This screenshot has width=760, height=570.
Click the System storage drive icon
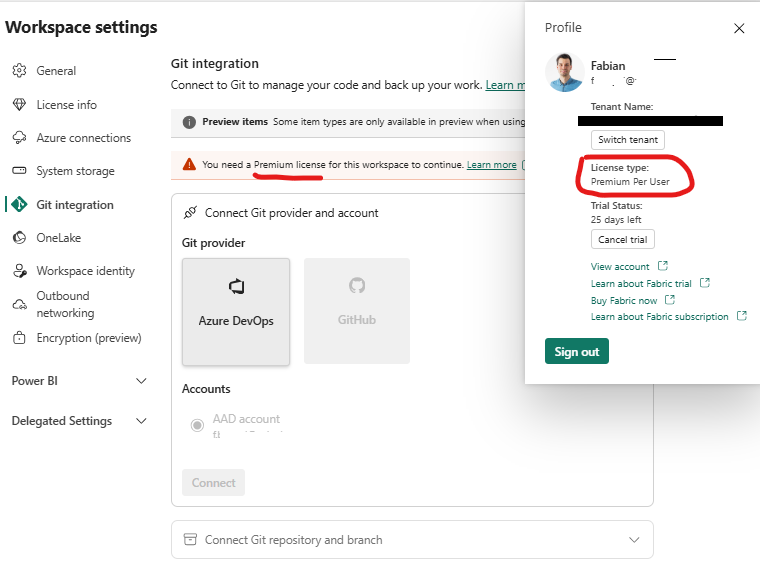(x=19, y=171)
